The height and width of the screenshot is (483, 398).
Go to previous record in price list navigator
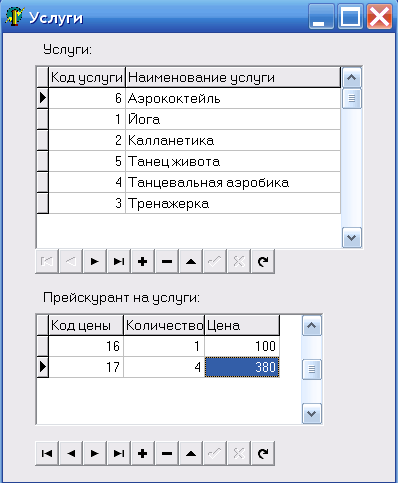coord(71,453)
